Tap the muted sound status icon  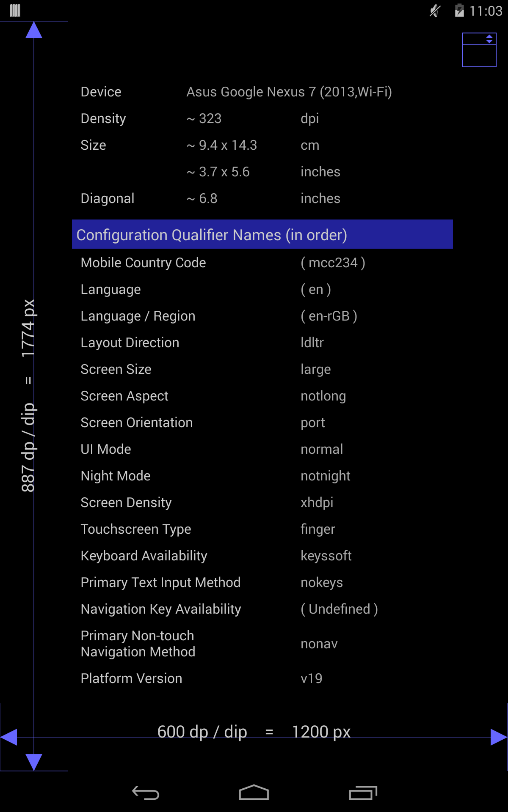click(x=435, y=10)
